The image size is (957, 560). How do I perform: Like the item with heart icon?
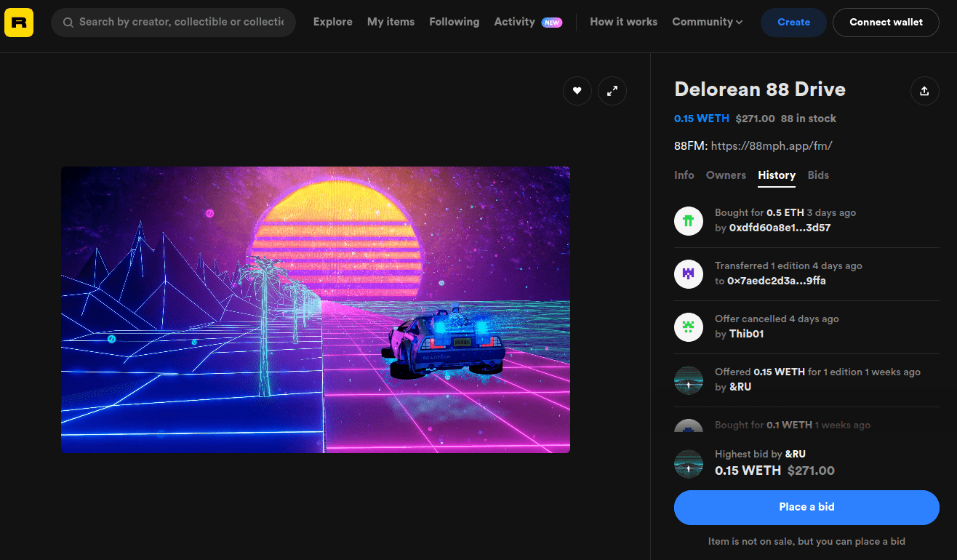[x=577, y=91]
